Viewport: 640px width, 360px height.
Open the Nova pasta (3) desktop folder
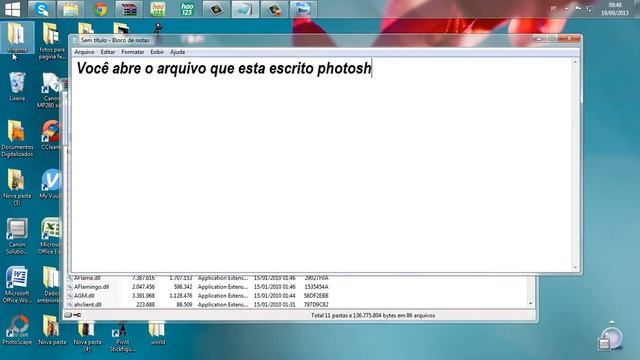(x=17, y=187)
